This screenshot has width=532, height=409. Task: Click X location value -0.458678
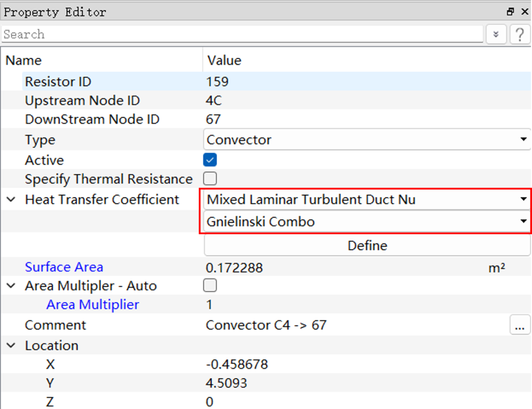click(237, 364)
